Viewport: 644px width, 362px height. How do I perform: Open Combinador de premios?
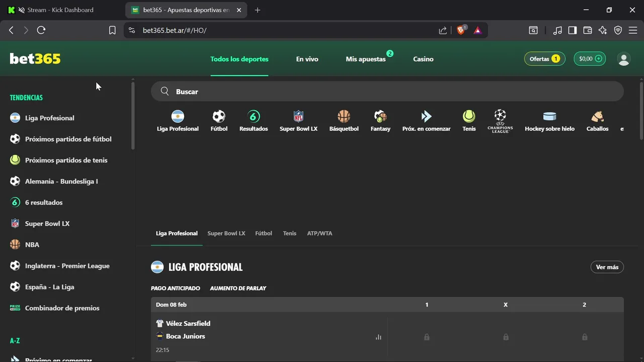coord(62,308)
